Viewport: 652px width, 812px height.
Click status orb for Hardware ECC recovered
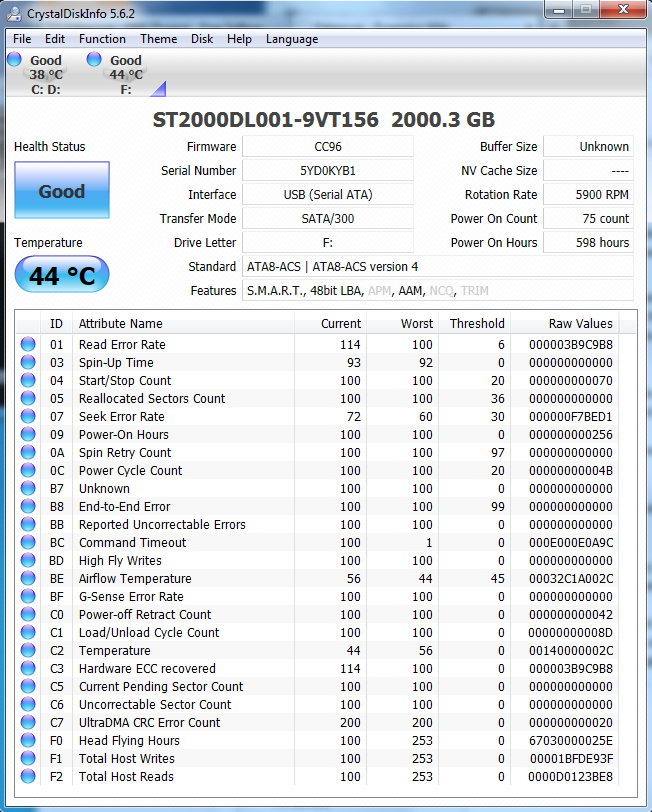pyautogui.click(x=28, y=668)
